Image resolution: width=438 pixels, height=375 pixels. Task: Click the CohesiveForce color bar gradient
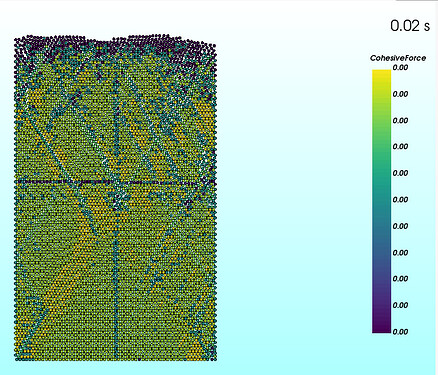tap(381, 201)
